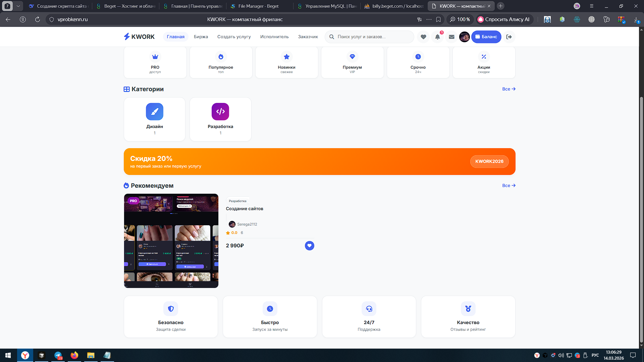
Task: Open seller Serega2112 profile
Action: coord(243,224)
